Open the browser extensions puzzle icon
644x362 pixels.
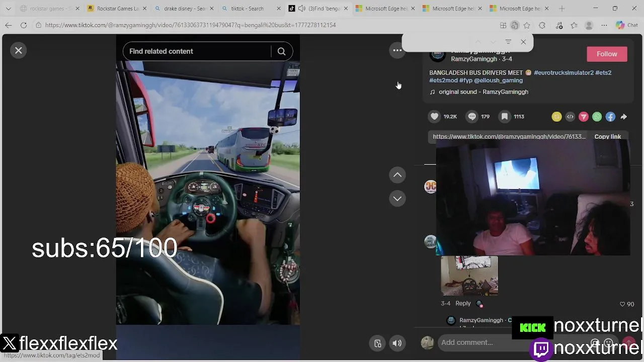542,25
